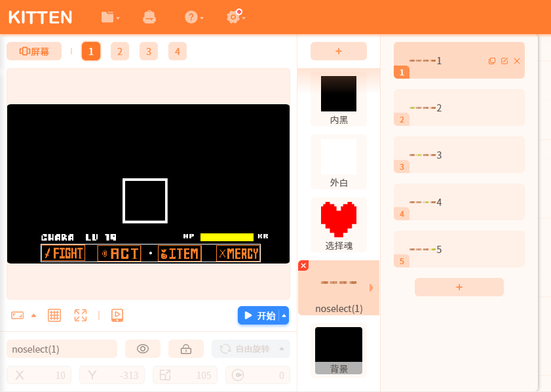This screenshot has width=551, height=392.
Task: Switch to screen tab 3
Action: [x=149, y=51]
